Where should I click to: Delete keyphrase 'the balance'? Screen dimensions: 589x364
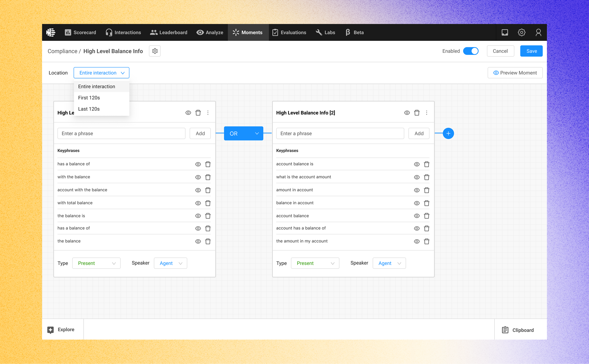pos(208,241)
